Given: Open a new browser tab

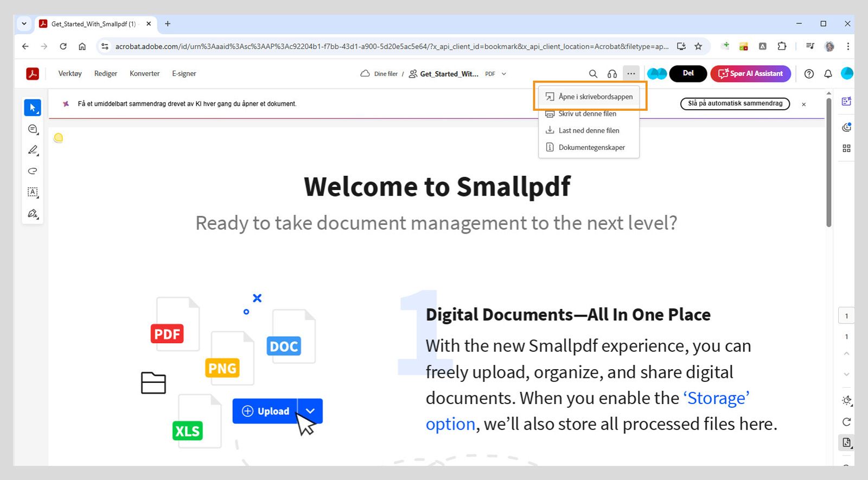Looking at the screenshot, I should click(168, 24).
